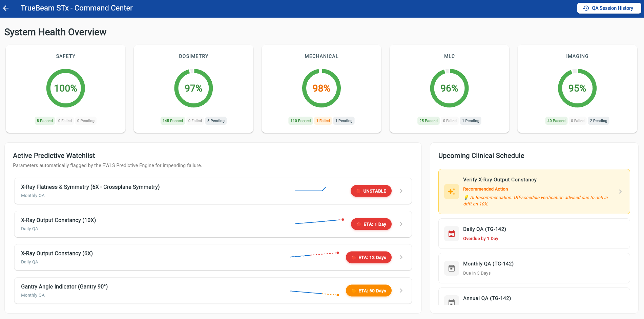Click '0 Pending' chip in Safety card
This screenshot has width=644, height=319.
point(86,121)
